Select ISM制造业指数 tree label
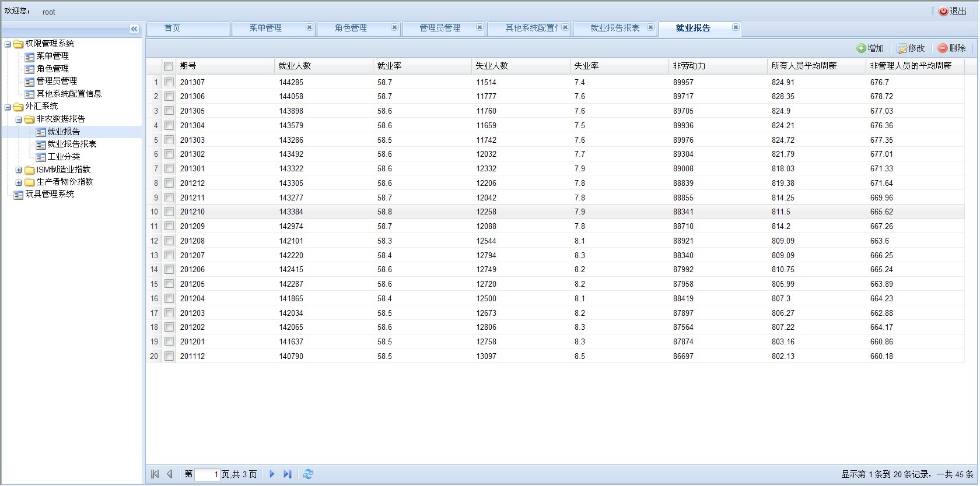Image resolution: width=980 pixels, height=486 pixels. (63, 170)
